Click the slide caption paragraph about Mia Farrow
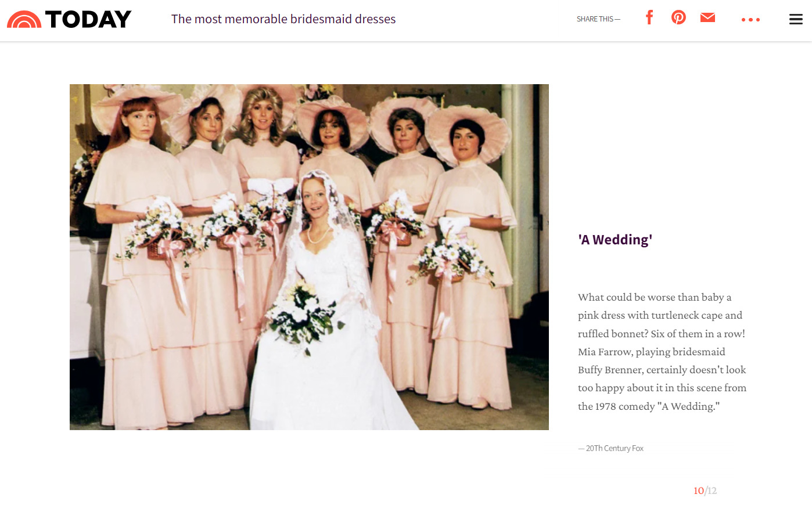This screenshot has width=812, height=505. coord(662,352)
